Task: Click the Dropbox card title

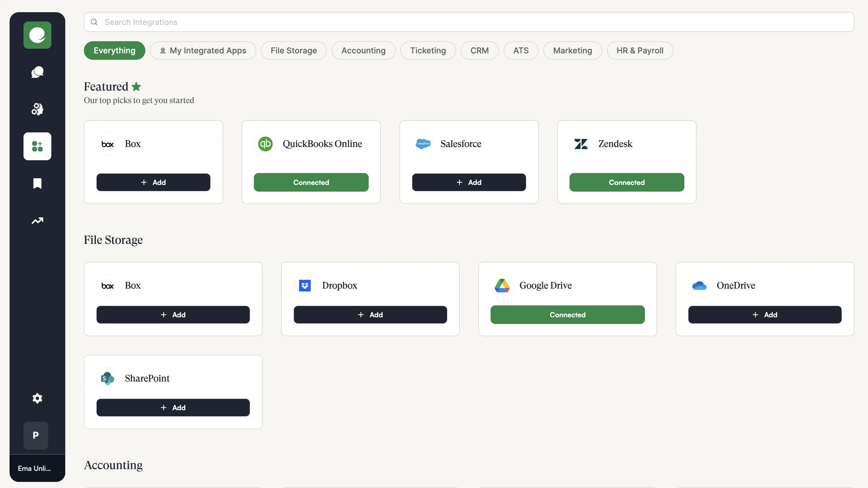Action: (x=340, y=285)
